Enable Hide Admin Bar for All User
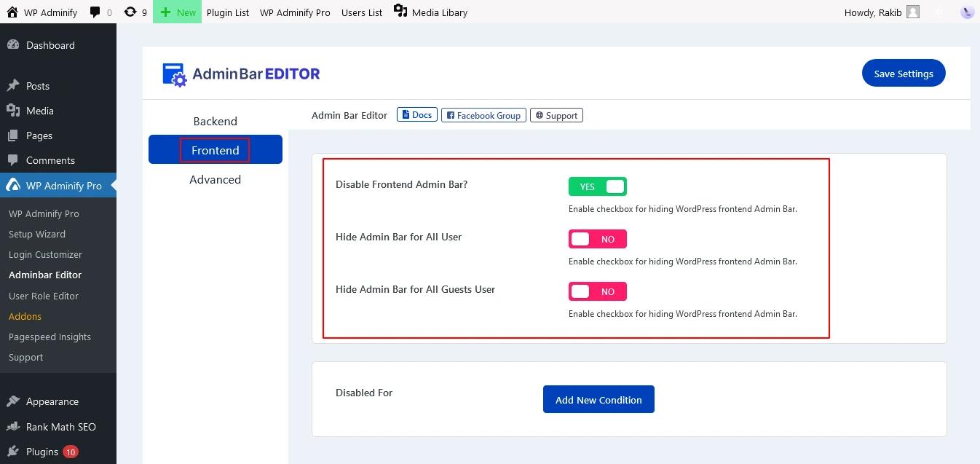Viewport: 980px width, 464px height. [597, 239]
